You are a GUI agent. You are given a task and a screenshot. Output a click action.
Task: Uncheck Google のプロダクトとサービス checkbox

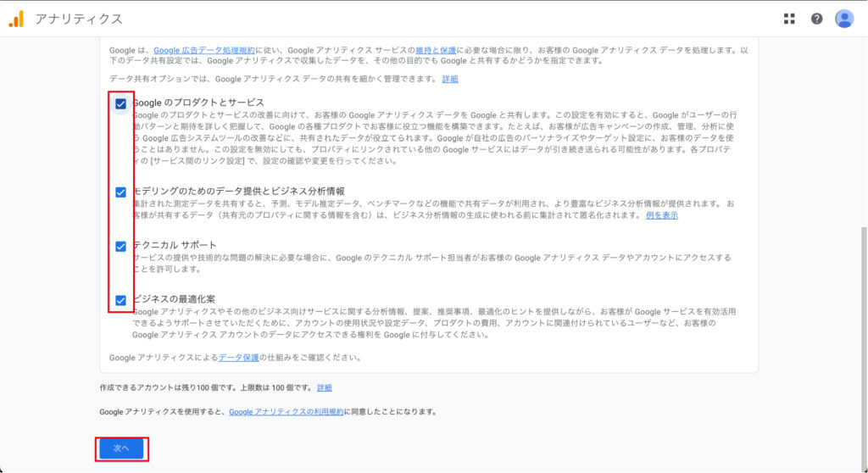pyautogui.click(x=120, y=103)
